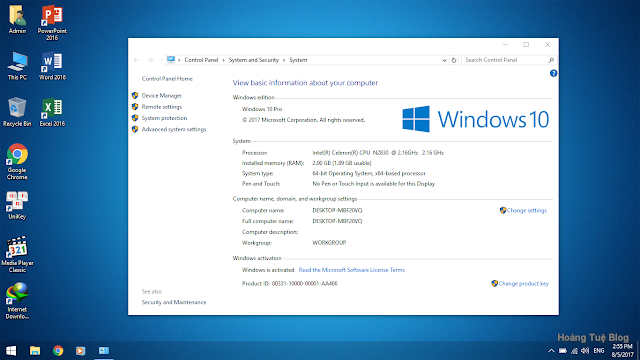This screenshot has height=360, width=640.
Task: Select the Excel 2016 desktop shortcut
Action: click(52, 112)
